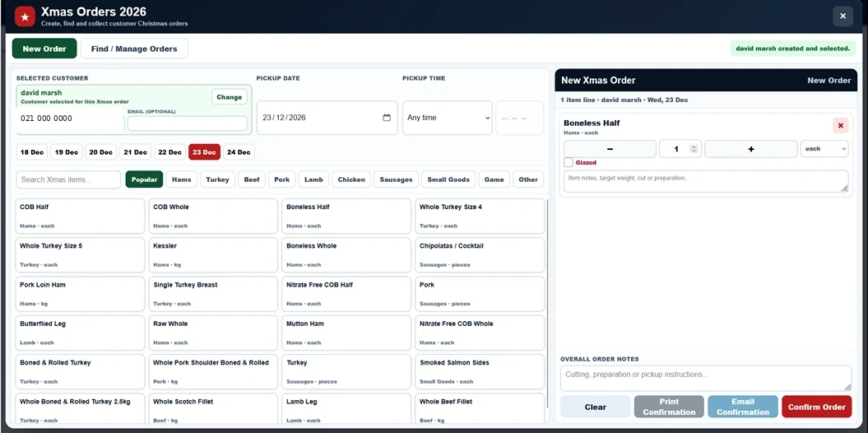Select the Turkey category filter

[217, 179]
